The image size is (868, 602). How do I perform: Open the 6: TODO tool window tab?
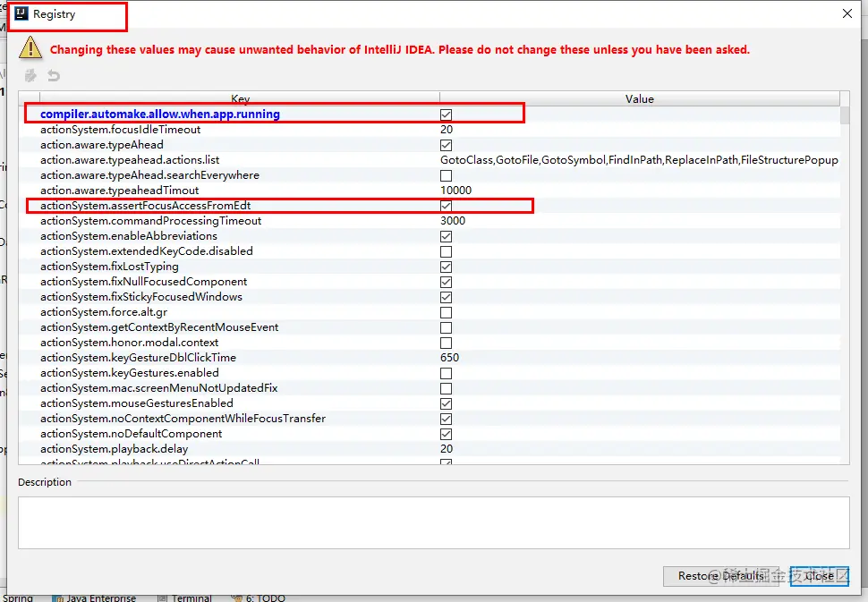tap(259, 598)
